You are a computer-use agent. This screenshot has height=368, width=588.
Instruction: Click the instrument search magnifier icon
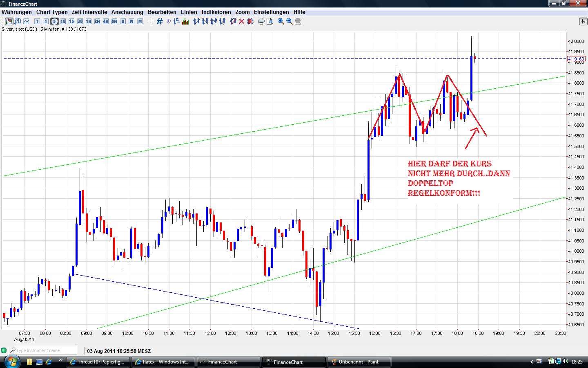point(13,350)
